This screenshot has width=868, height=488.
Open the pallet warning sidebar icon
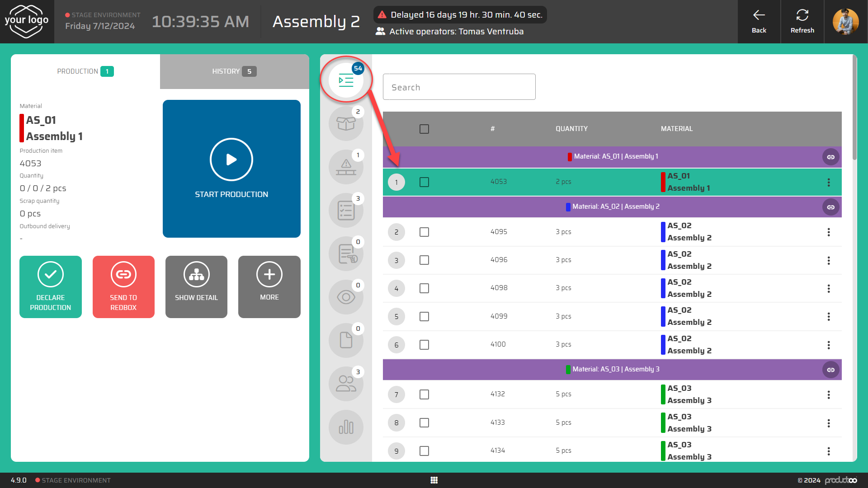pos(346,167)
